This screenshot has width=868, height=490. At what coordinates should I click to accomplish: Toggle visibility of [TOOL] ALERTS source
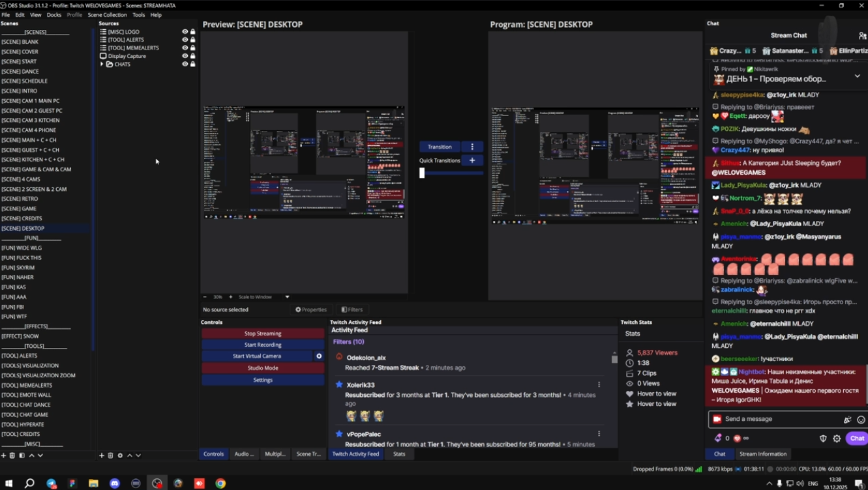tap(185, 40)
